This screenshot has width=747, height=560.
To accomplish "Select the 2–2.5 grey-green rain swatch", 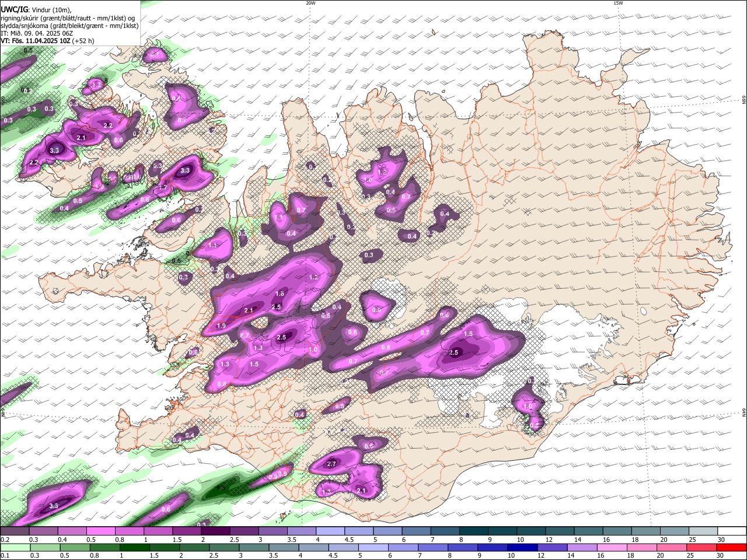I will click(x=195, y=548).
